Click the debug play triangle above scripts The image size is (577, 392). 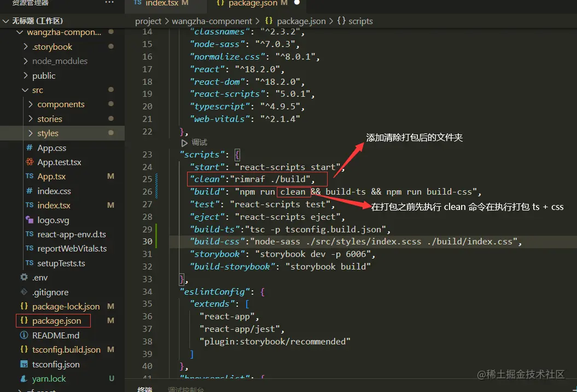point(184,143)
